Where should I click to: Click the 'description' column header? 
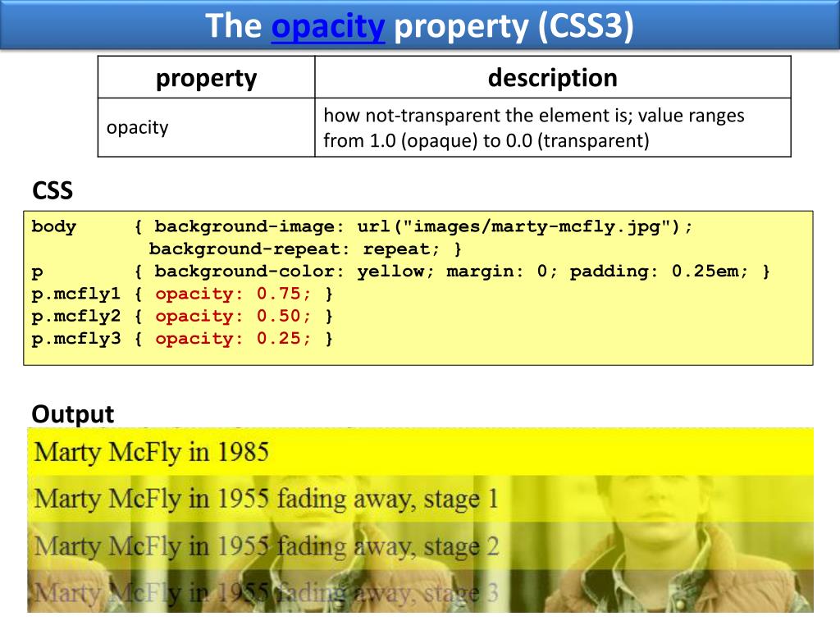click(553, 78)
